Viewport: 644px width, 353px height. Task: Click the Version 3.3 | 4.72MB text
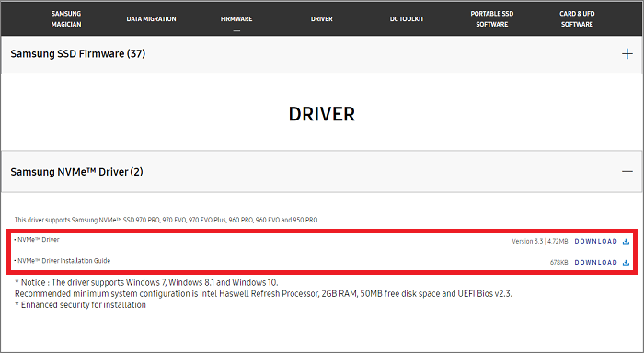coord(540,242)
